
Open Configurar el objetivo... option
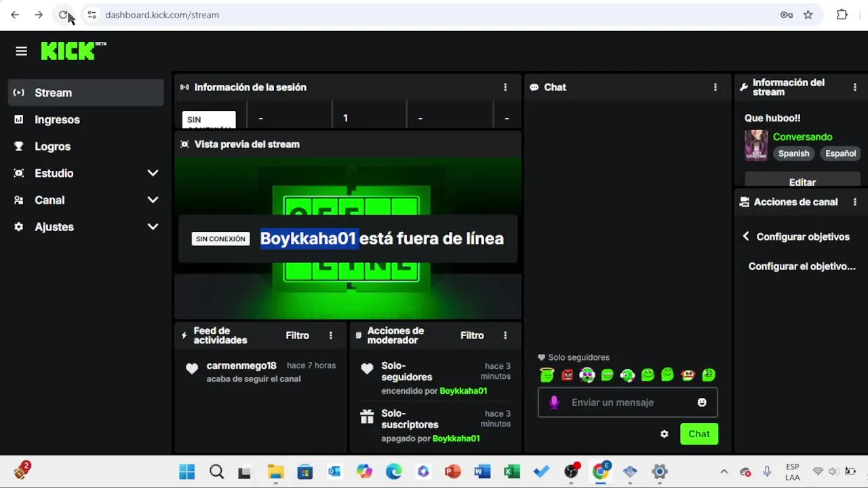coord(802,266)
